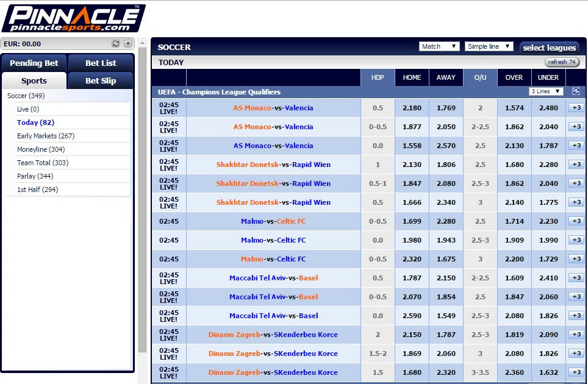Expand +3 on the row with away odds 1.806

click(576, 165)
